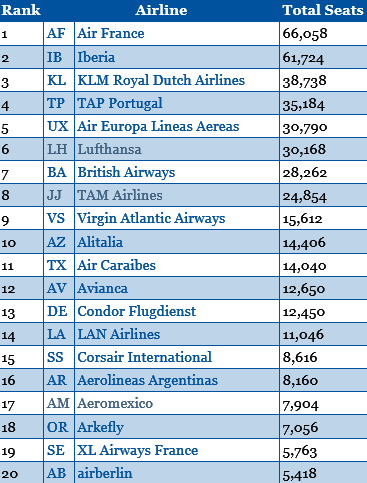Image resolution: width=367 pixels, height=483 pixels.
Task: Open the Air Caraibes link
Action: [x=116, y=265]
